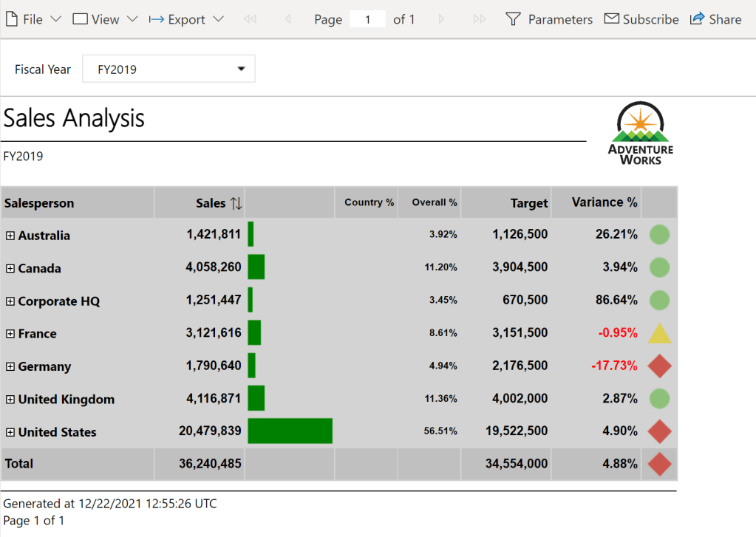Open the View menu
Screen dimensions: 756x537
105,19
